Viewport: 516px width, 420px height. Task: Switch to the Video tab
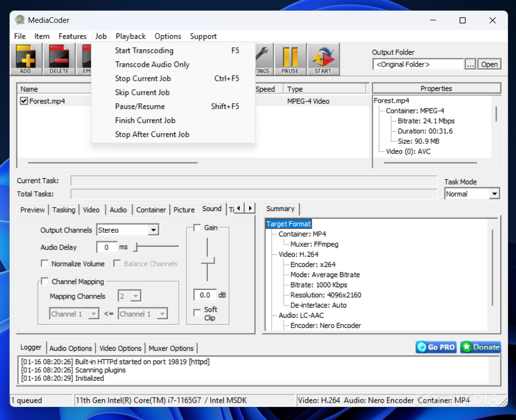point(91,209)
